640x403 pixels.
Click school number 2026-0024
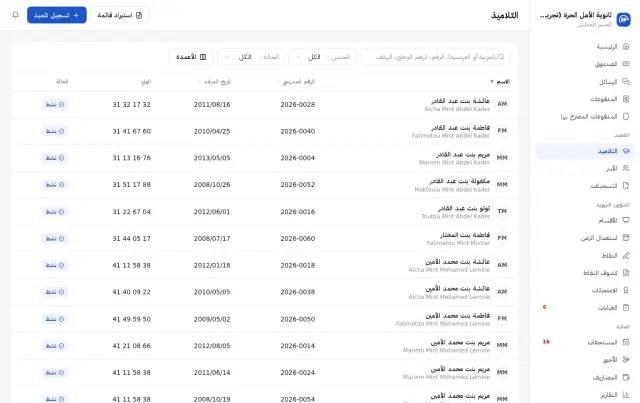pos(298,372)
